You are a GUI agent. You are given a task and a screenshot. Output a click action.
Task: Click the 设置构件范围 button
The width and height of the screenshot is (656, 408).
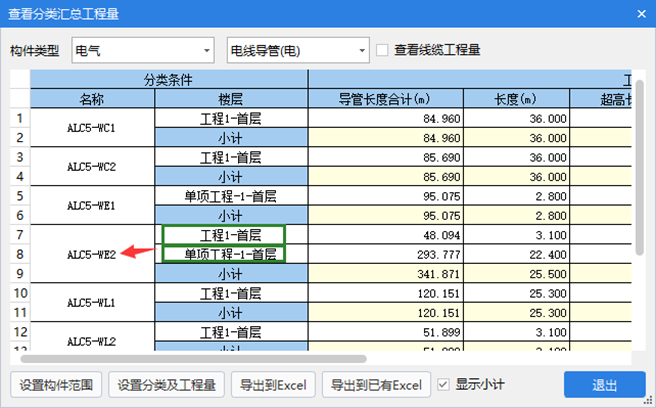point(56,384)
